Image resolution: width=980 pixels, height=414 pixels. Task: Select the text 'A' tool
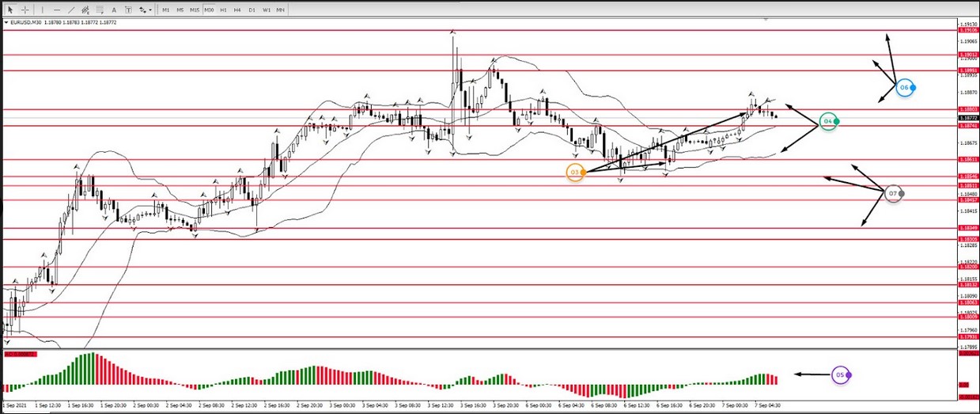tap(115, 9)
